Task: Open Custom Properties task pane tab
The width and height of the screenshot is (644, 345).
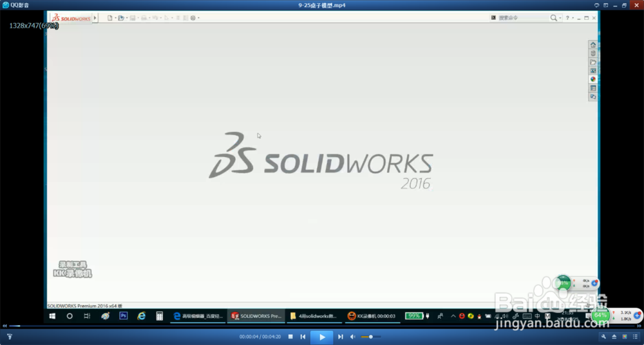Action: click(x=592, y=88)
